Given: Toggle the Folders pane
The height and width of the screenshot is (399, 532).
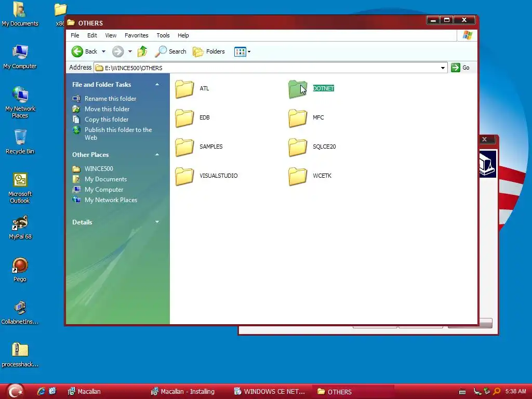Looking at the screenshot, I should (209, 51).
